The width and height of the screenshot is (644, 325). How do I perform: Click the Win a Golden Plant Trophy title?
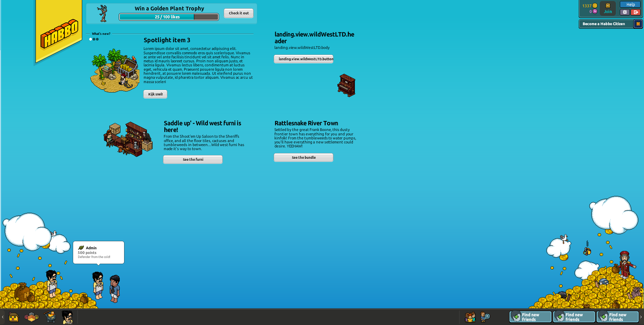[x=169, y=8]
